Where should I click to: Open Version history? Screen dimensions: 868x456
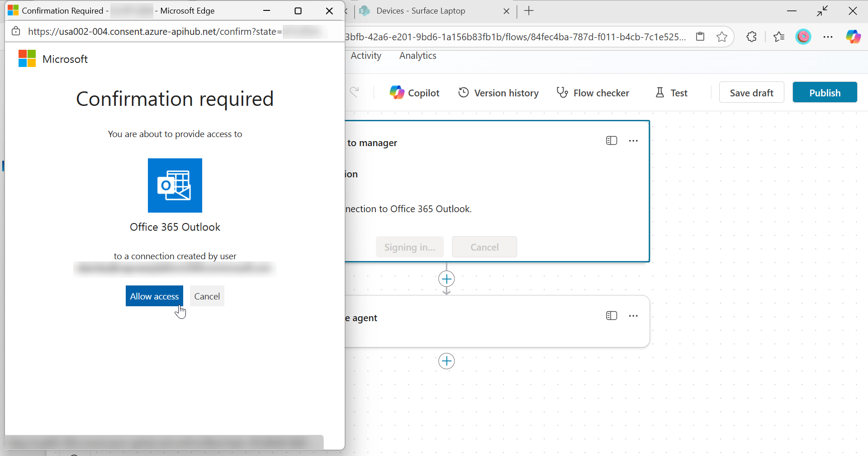(x=498, y=92)
